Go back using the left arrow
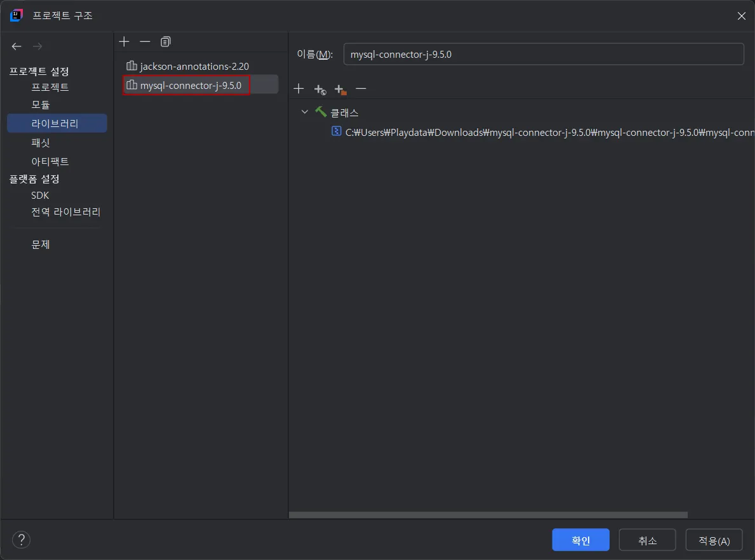The height and width of the screenshot is (560, 755). pos(17,46)
